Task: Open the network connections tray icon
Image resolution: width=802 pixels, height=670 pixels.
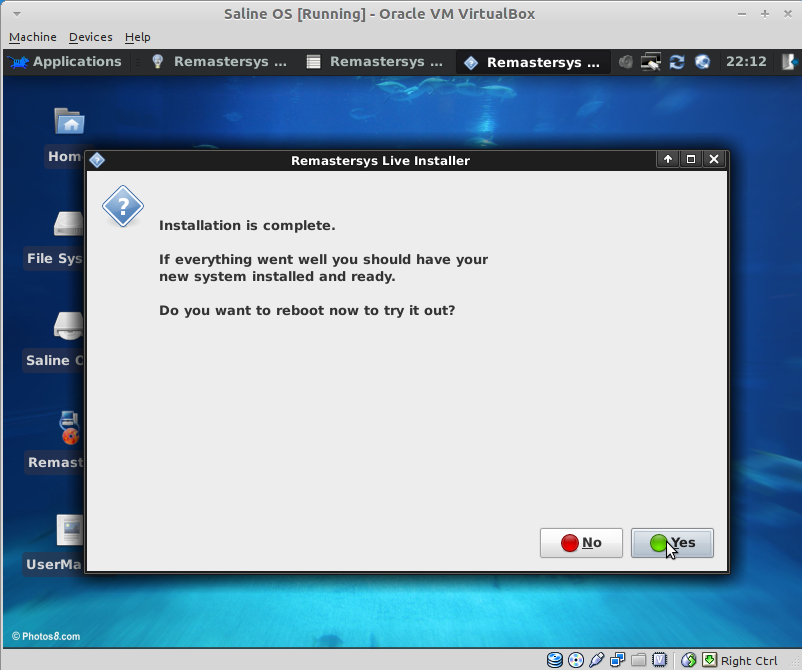Action: pos(651,62)
